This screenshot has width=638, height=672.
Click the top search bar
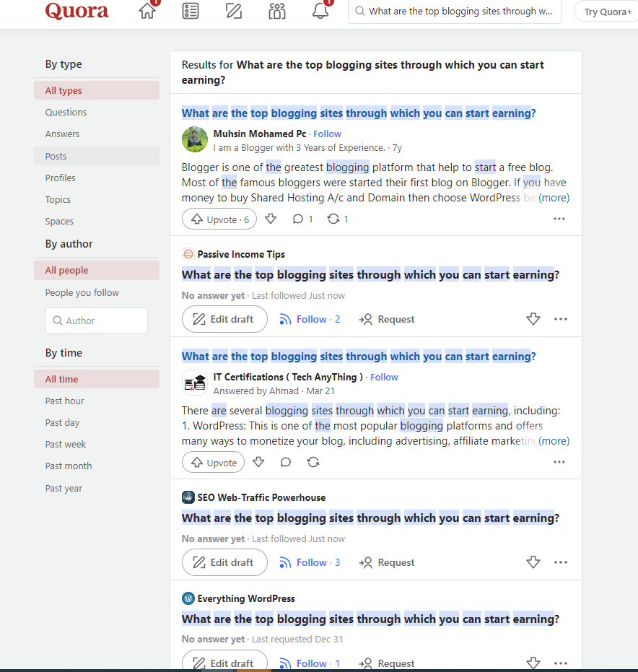pyautogui.click(x=455, y=11)
